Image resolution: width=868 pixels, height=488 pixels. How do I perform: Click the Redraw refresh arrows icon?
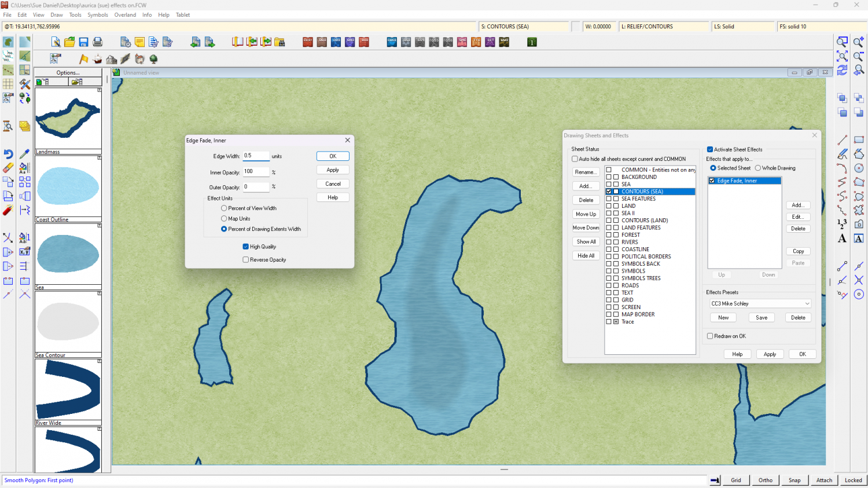point(842,70)
